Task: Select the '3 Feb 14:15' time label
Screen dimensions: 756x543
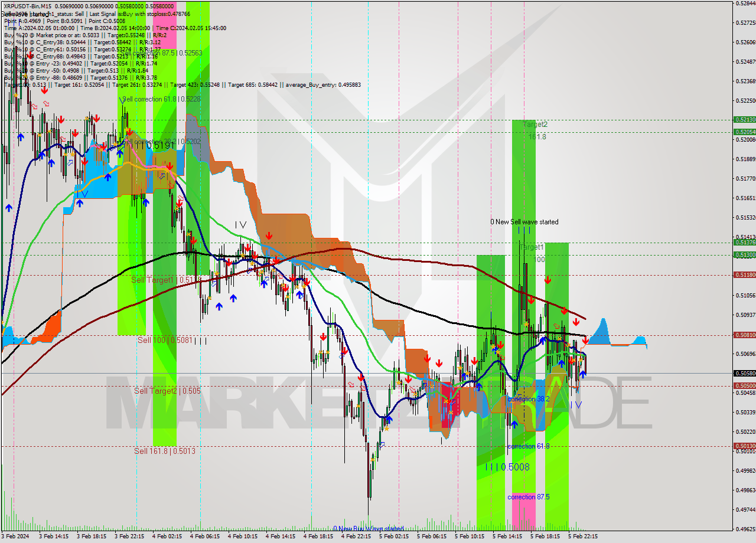Action: click(53, 537)
